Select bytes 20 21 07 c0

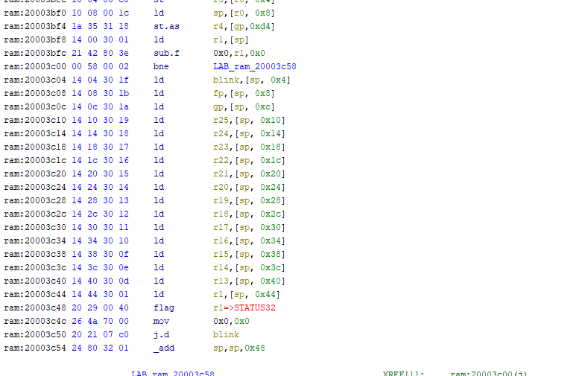point(100,334)
